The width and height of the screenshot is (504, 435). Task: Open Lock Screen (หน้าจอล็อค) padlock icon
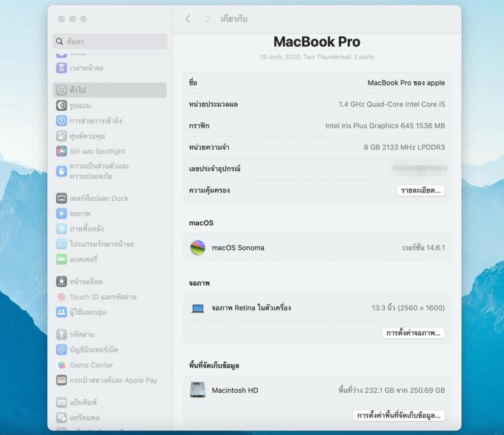point(61,281)
